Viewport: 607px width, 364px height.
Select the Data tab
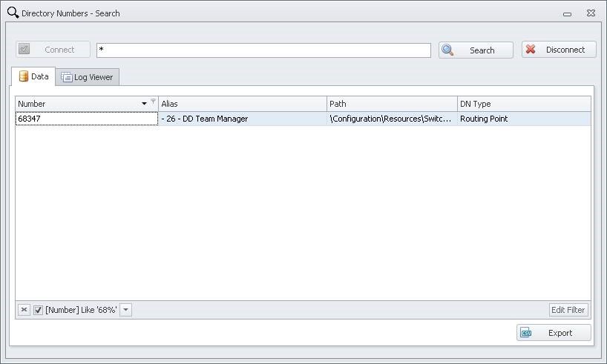[x=33, y=76]
